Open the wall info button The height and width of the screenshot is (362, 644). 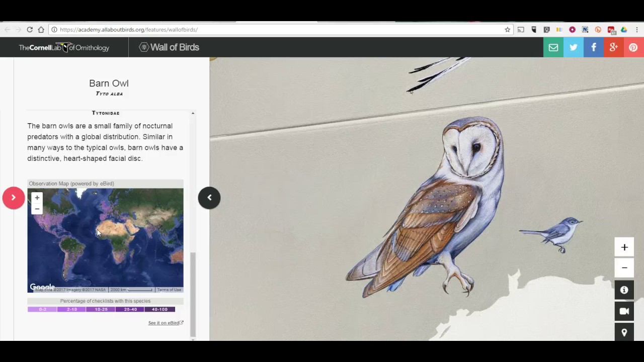coord(624,290)
